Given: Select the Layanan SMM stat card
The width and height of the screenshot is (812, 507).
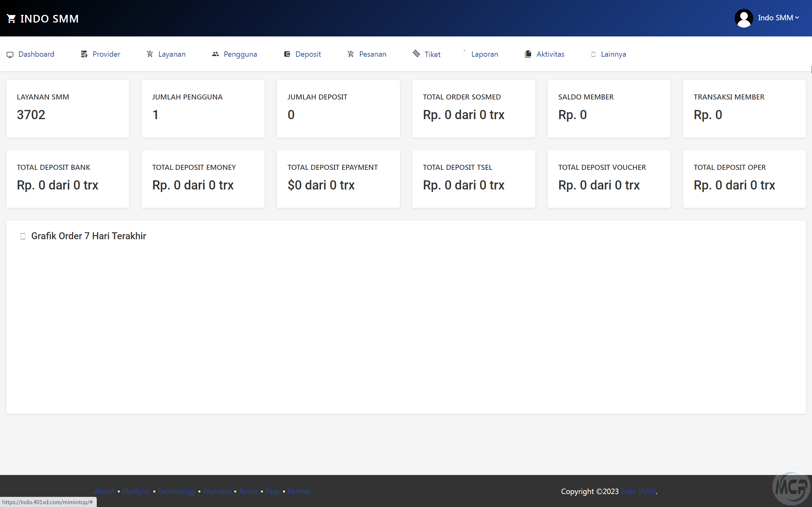Looking at the screenshot, I should click(x=68, y=109).
